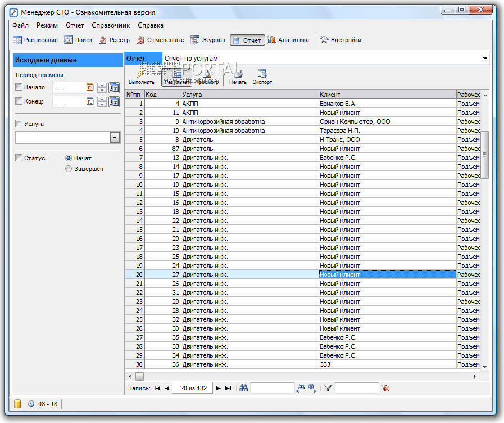Expand the Отчет по услугам report dropdown

(x=485, y=58)
